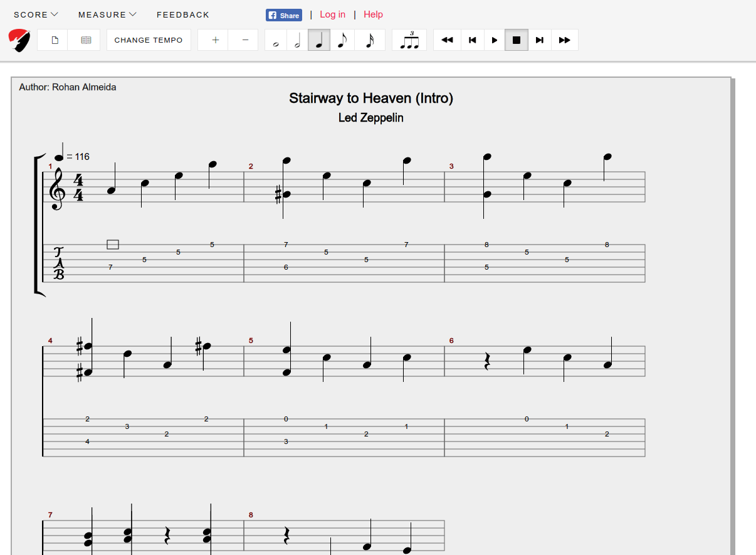The image size is (756, 555).
Task: Click measure number 3 label
Action: tap(451, 166)
